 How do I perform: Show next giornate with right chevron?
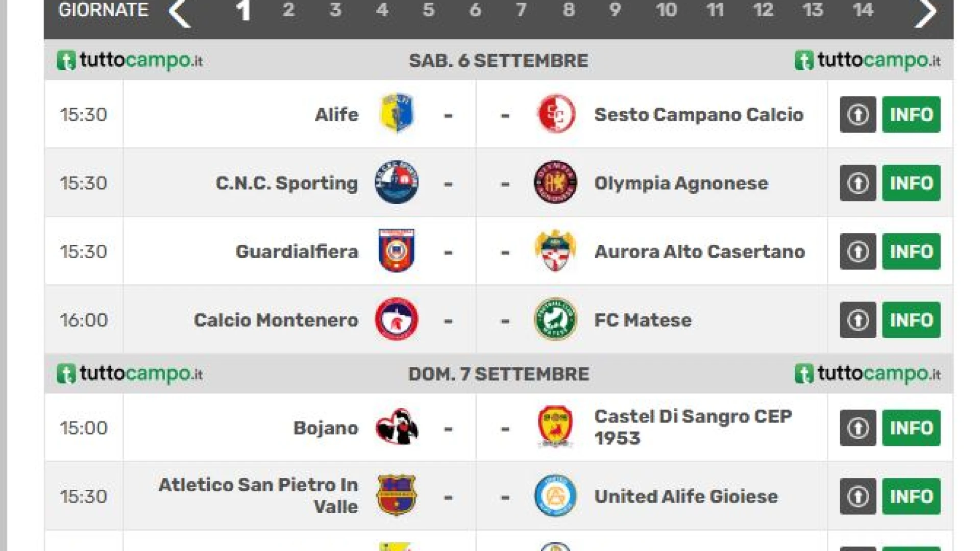pos(925,12)
